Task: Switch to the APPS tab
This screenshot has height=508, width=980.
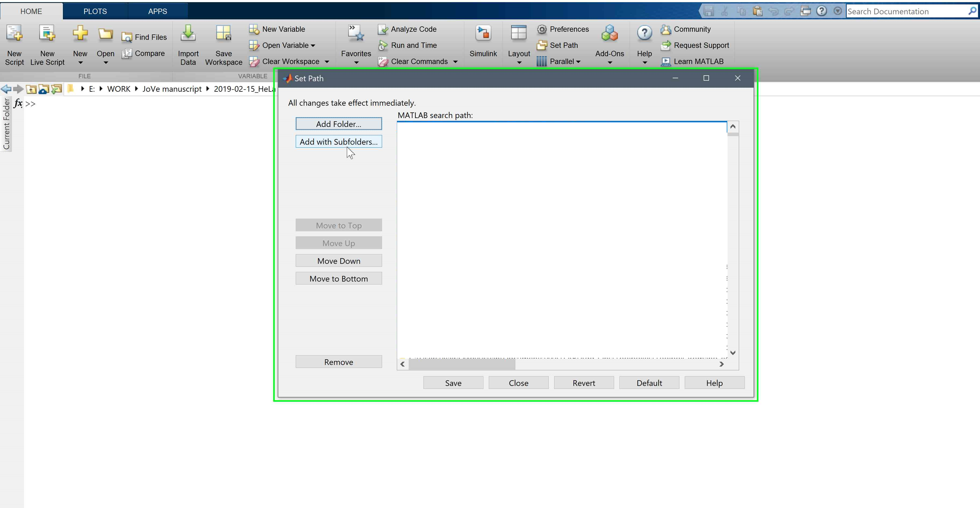Action: point(158,11)
